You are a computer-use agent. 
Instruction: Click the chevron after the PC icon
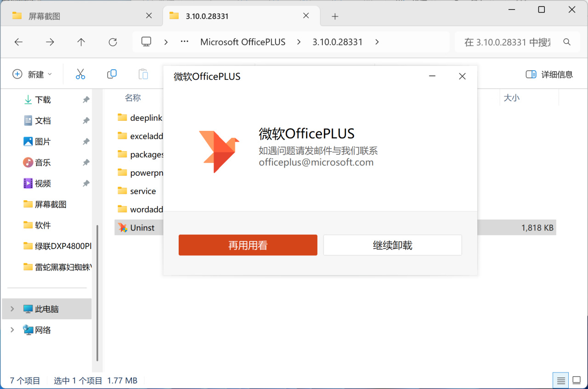tap(166, 42)
